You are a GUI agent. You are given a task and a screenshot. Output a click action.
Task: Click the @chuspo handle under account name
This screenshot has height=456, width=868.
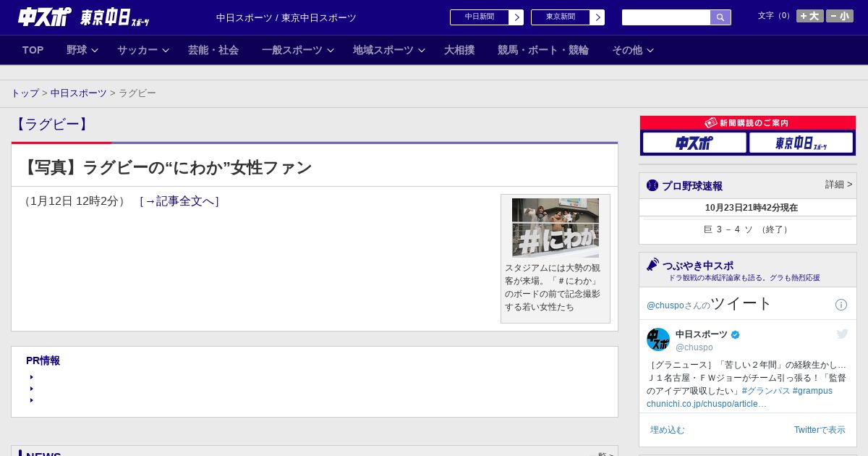coord(694,347)
